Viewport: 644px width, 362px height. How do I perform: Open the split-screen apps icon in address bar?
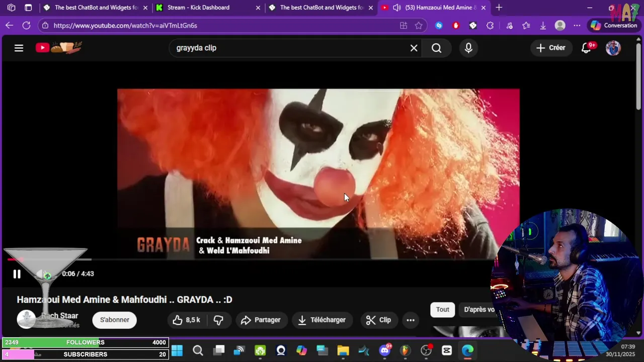pyautogui.click(x=404, y=25)
